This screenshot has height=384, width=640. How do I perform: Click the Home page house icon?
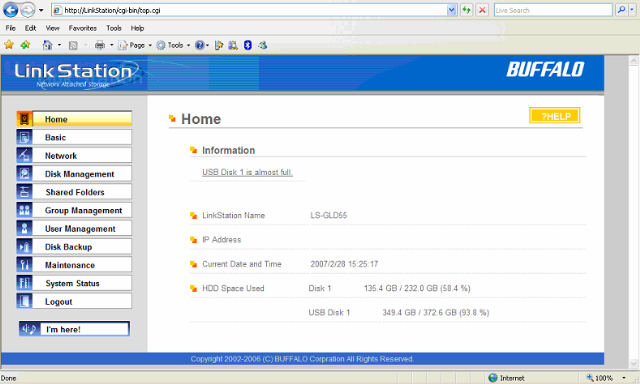[x=47, y=45]
